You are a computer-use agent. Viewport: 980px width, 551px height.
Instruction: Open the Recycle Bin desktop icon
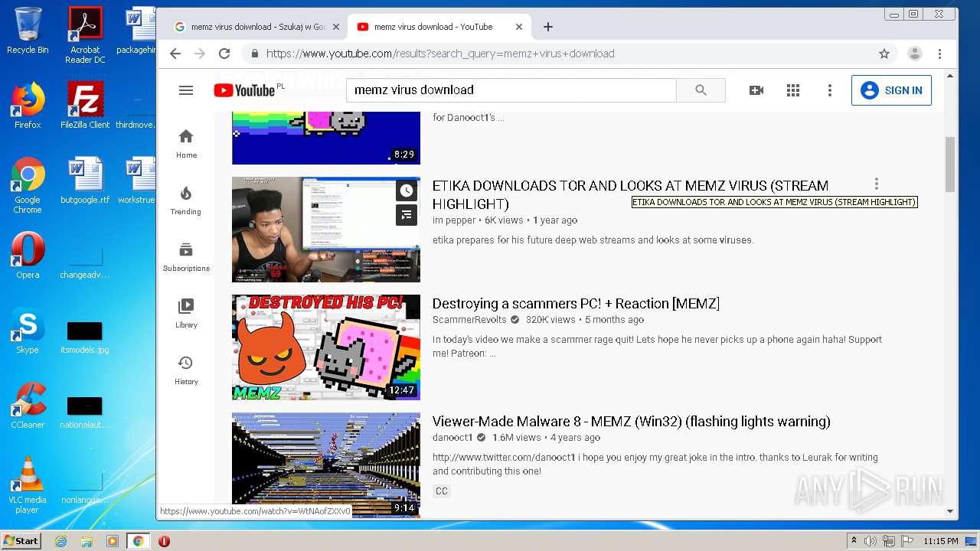point(28,32)
